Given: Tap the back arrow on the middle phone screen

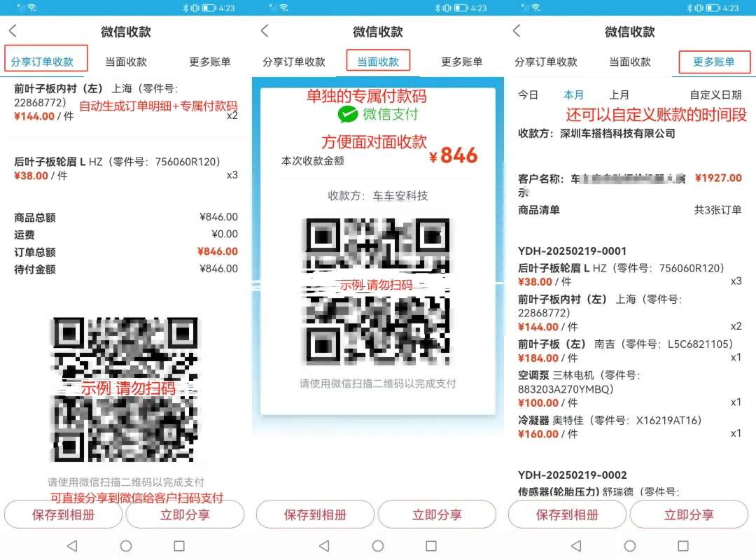Looking at the screenshot, I should [x=265, y=31].
